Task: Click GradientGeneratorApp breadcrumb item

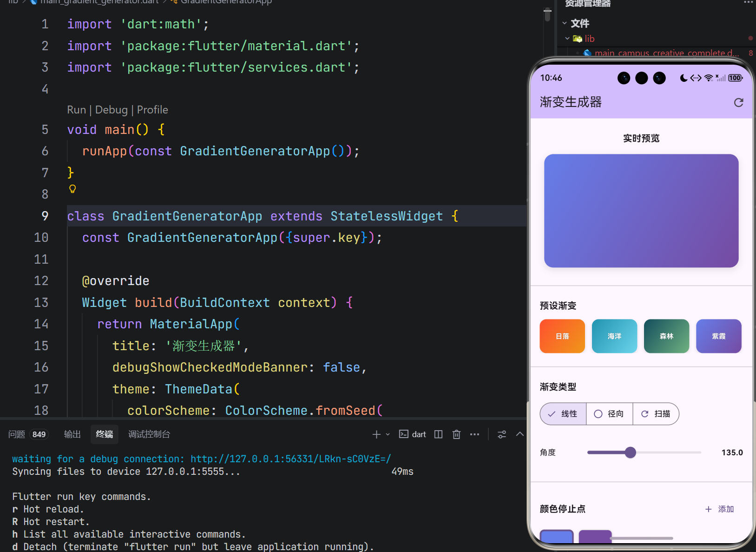Action: pos(226,2)
